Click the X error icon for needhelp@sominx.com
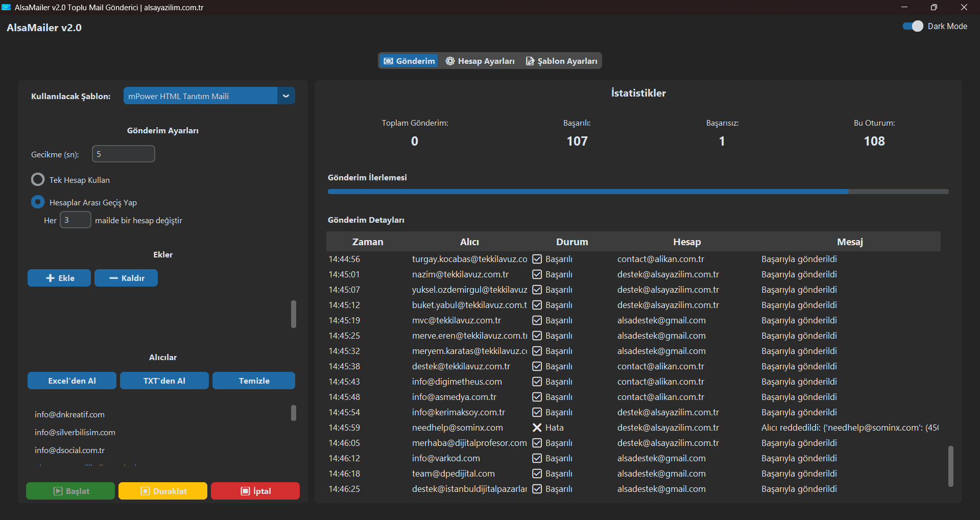 click(537, 428)
